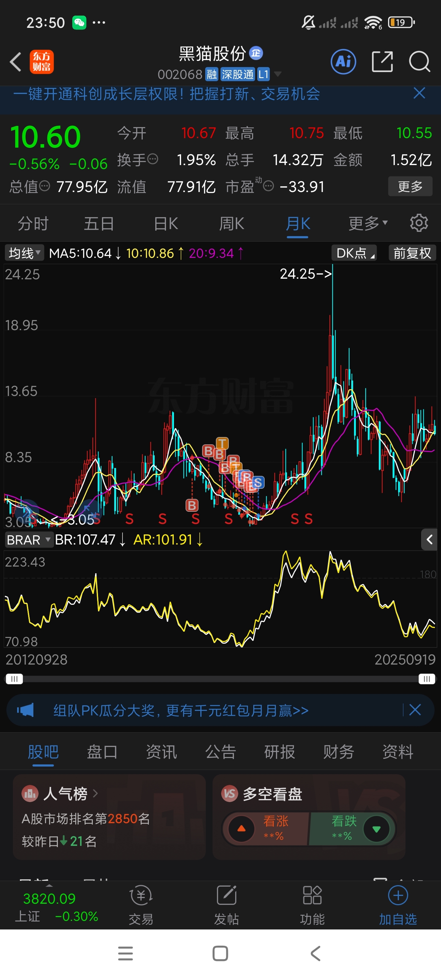
Task: Collapse indicator panel with left chevron
Action: pyautogui.click(x=429, y=539)
